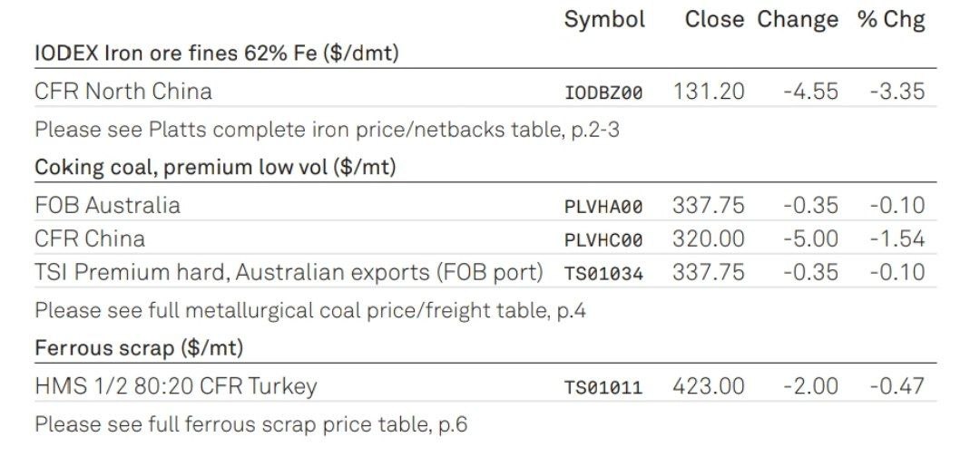Select the % Chg column header
The image size is (980, 457).
pos(891,20)
